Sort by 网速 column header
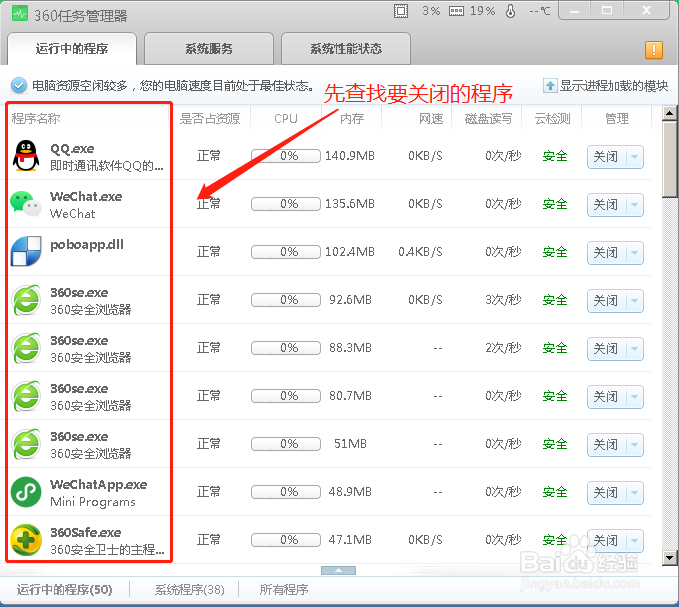 431,118
